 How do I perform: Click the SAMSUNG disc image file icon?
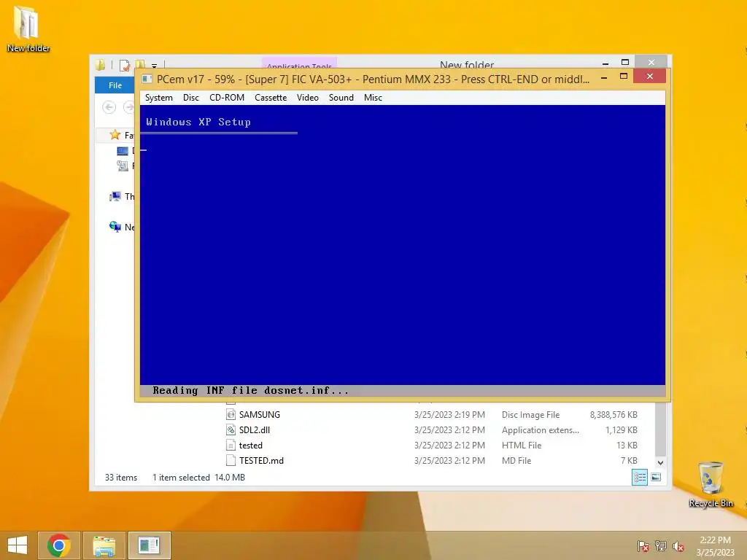(x=231, y=415)
